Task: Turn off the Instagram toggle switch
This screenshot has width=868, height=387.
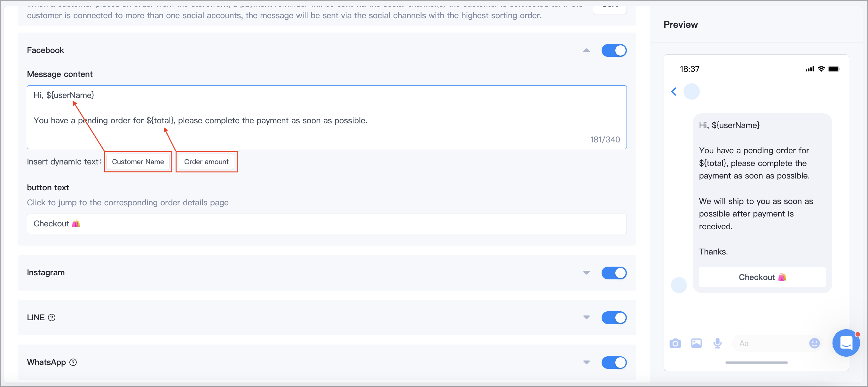Action: 614,273
